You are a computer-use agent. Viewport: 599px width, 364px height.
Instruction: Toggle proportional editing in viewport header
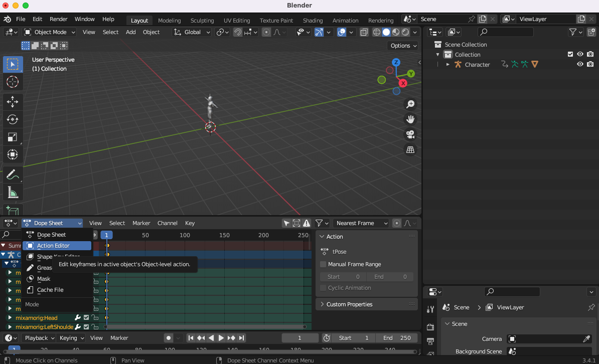click(266, 32)
